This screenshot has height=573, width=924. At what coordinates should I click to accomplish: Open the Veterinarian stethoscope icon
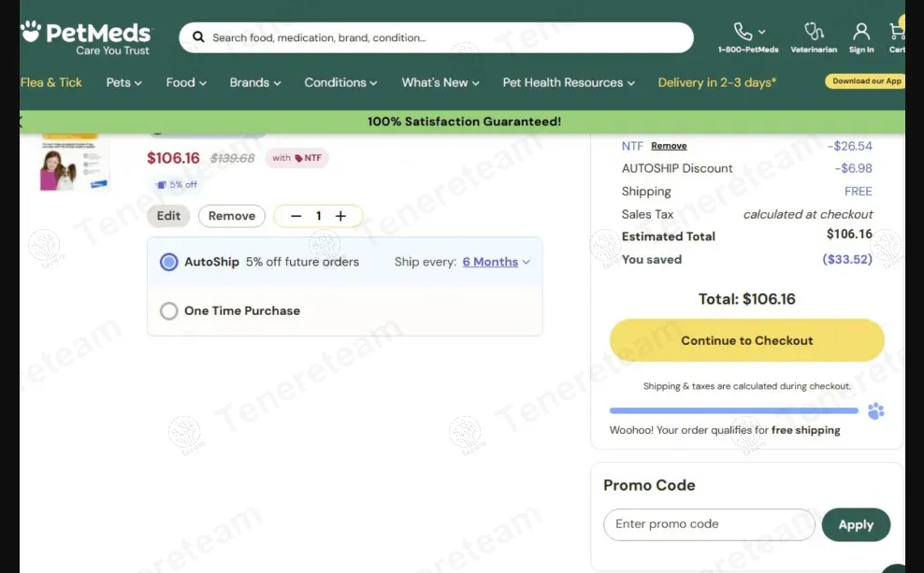pos(814,32)
